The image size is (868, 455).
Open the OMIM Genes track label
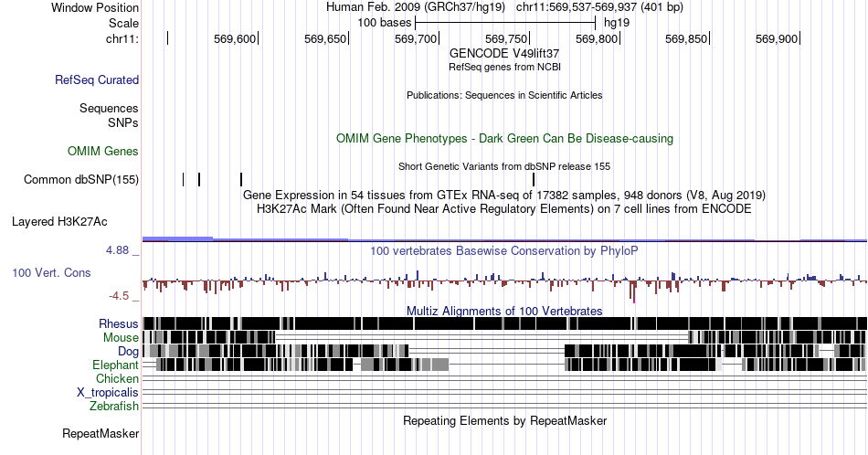(103, 151)
